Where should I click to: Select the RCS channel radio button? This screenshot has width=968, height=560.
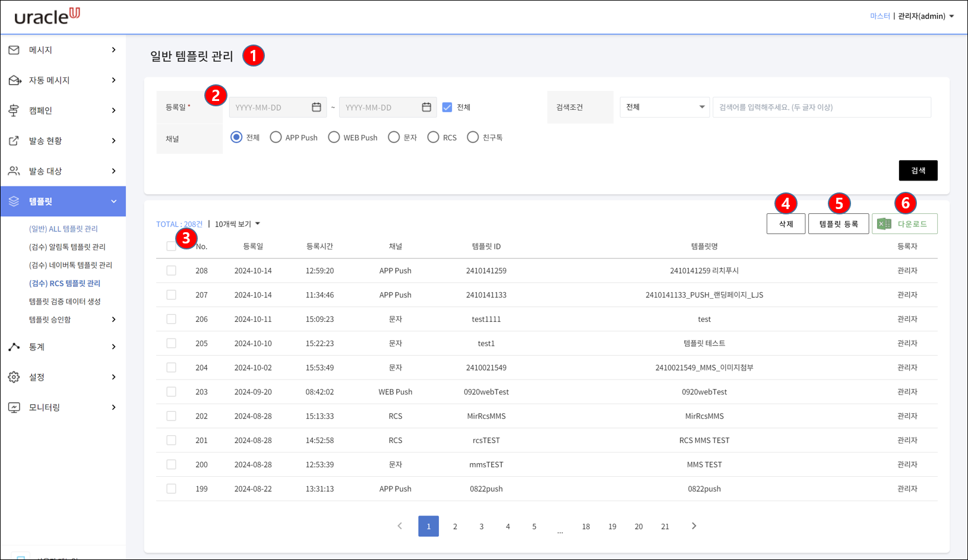434,137
